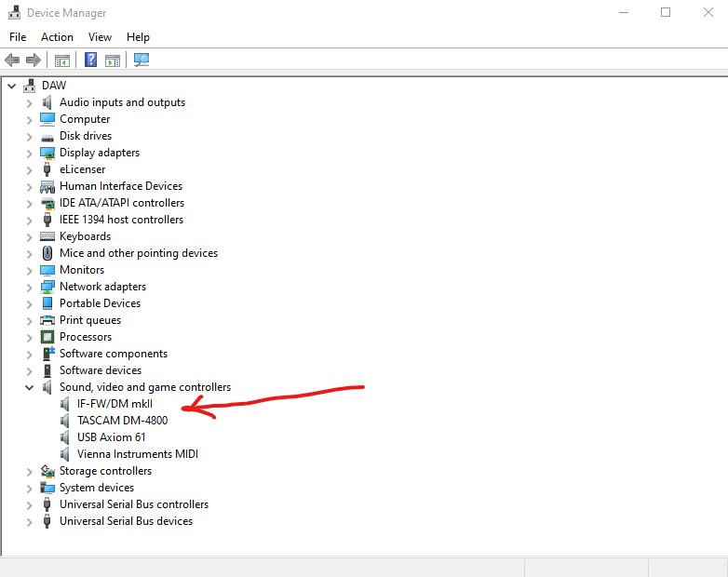Expand Universal Serial Bus controllers
Viewport: 728px width, 577px height.
click(x=29, y=505)
